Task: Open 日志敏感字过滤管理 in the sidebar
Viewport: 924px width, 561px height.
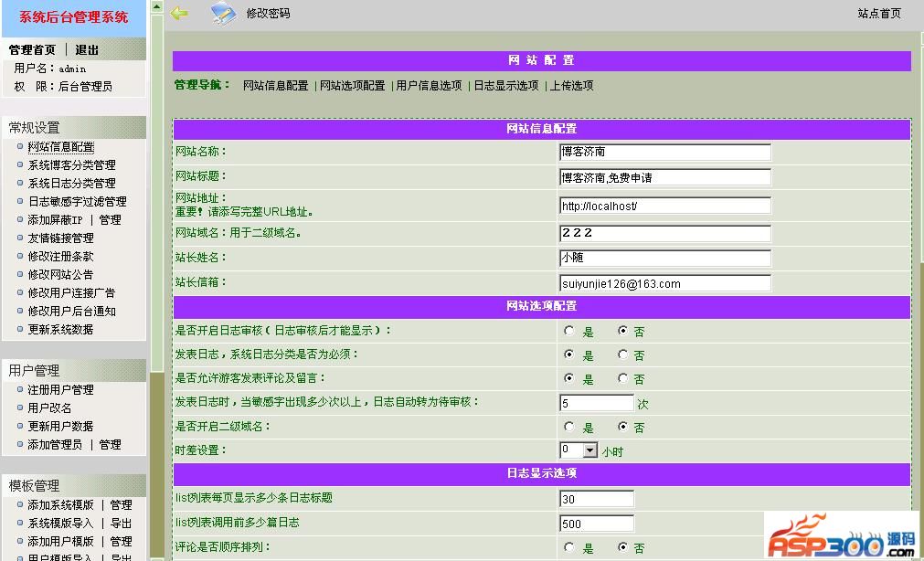Action: click(x=77, y=202)
